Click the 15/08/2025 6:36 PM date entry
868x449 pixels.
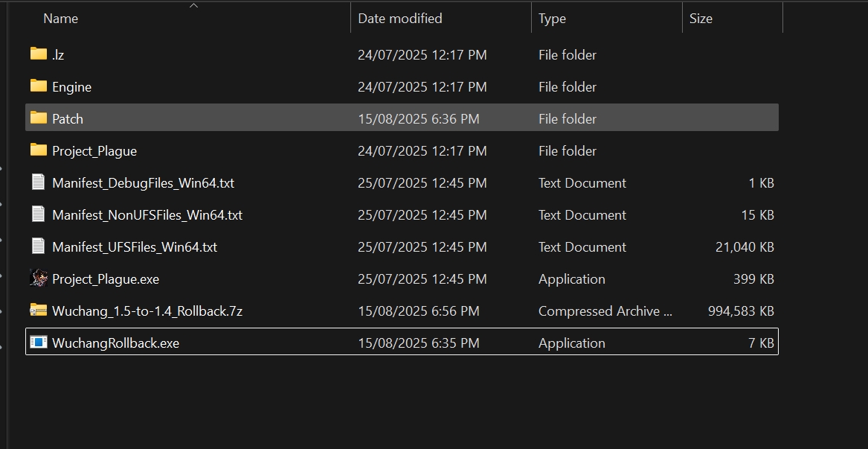[x=418, y=119]
